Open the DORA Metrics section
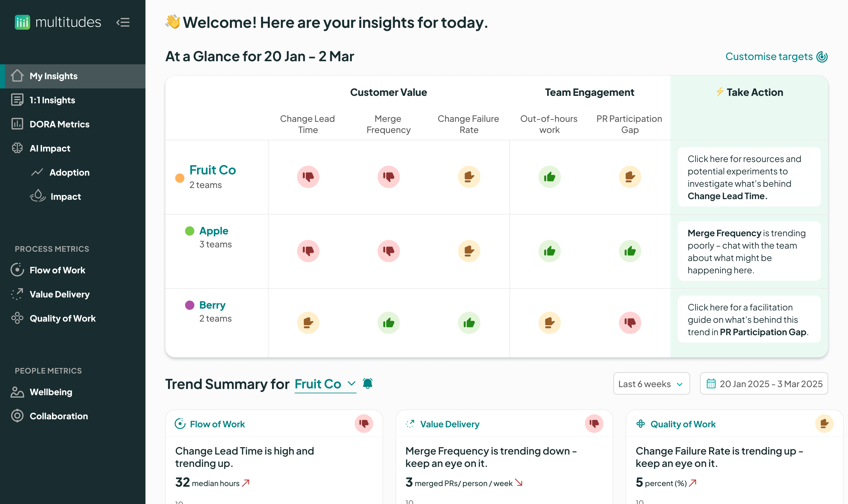 pyautogui.click(x=59, y=124)
